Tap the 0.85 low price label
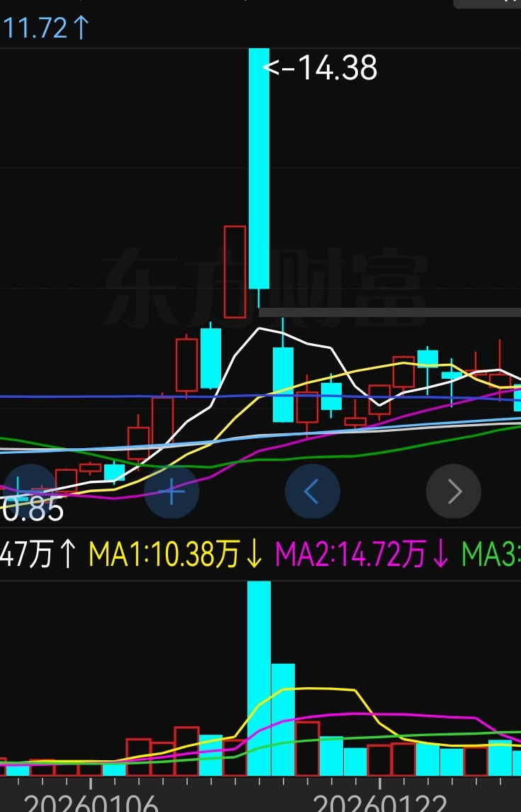This screenshot has width=521, height=812. click(x=32, y=510)
